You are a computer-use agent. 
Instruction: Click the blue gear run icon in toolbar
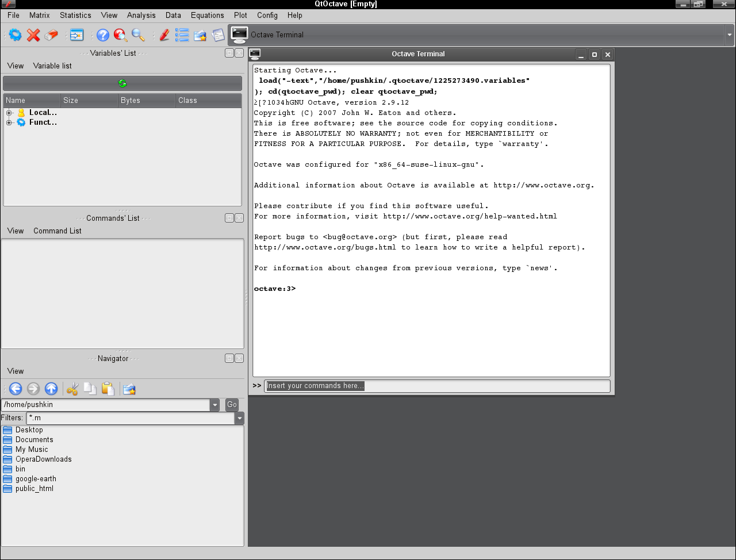pyautogui.click(x=16, y=35)
